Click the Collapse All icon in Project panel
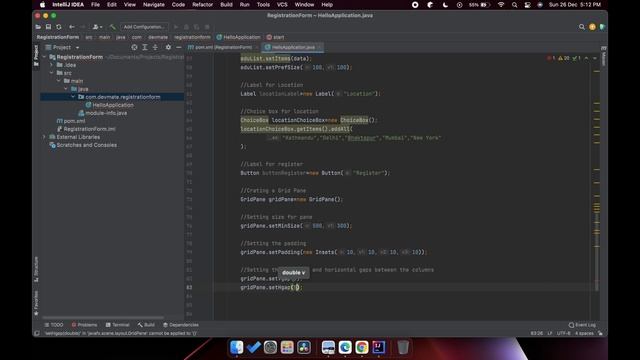 pos(155,47)
